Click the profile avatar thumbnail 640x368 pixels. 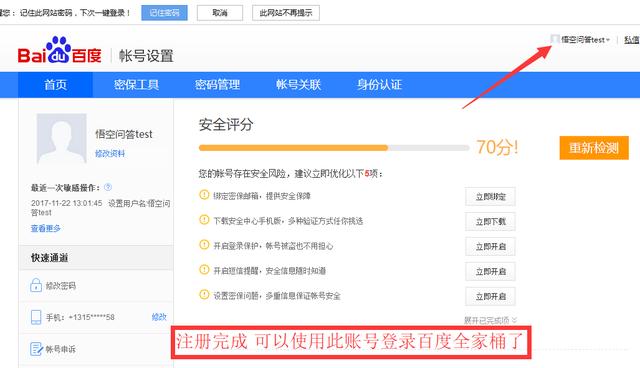click(62, 139)
